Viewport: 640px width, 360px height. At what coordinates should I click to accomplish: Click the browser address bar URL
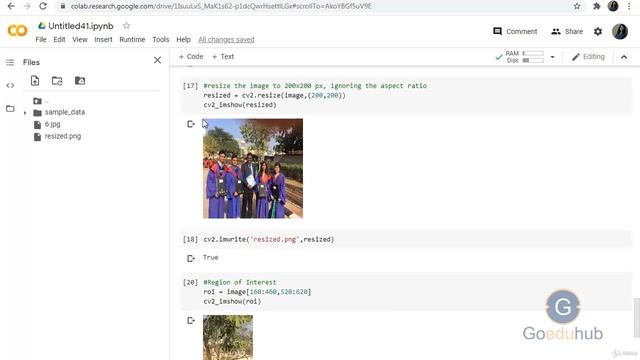click(221, 6)
